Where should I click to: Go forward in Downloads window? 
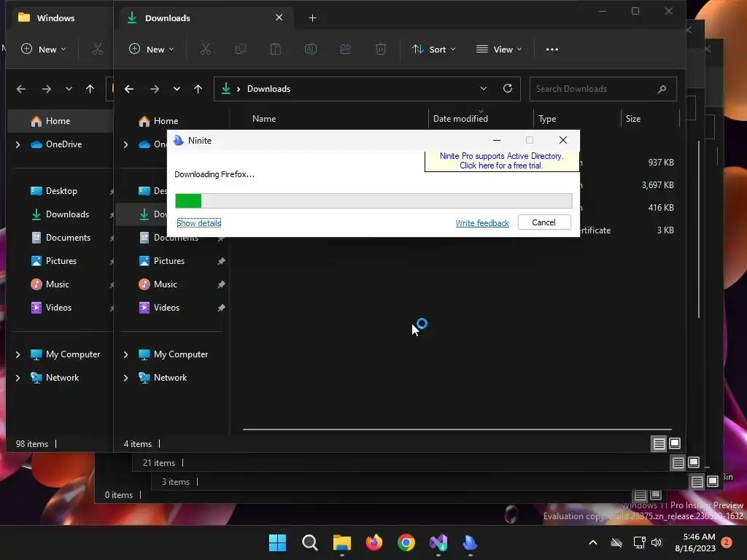point(155,89)
